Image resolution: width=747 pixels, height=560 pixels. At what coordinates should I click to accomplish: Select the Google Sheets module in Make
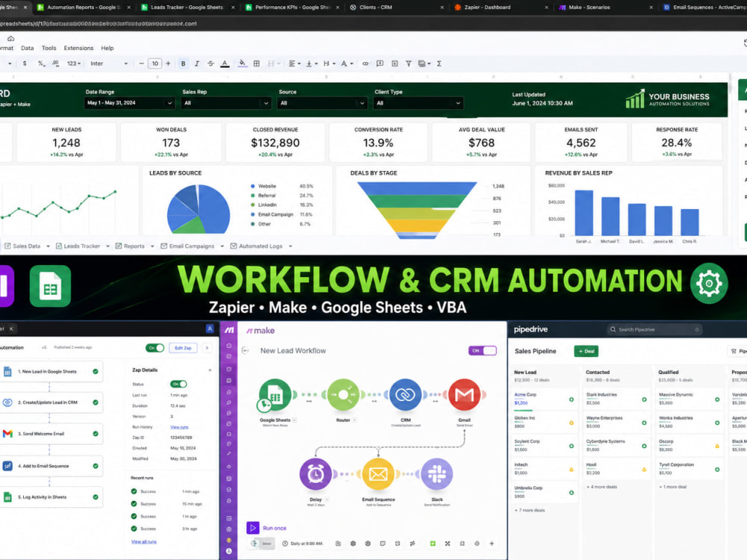coord(275,394)
